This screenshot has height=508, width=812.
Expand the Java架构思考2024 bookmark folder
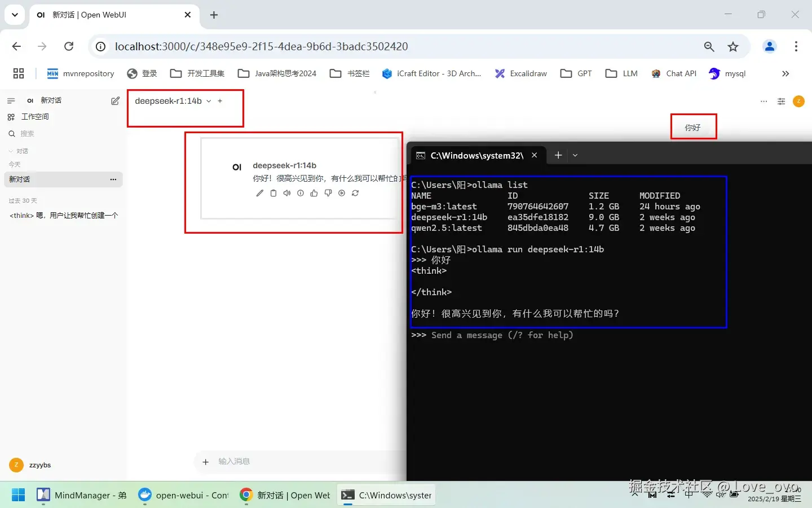277,73
